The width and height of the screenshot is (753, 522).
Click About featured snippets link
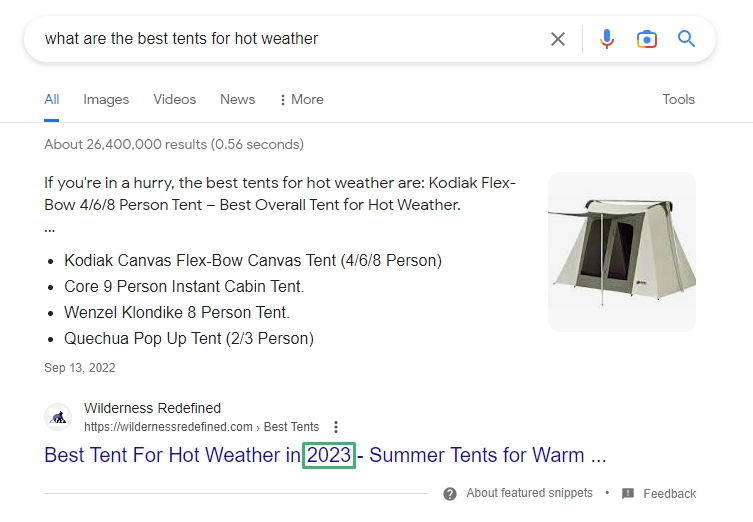click(x=529, y=494)
